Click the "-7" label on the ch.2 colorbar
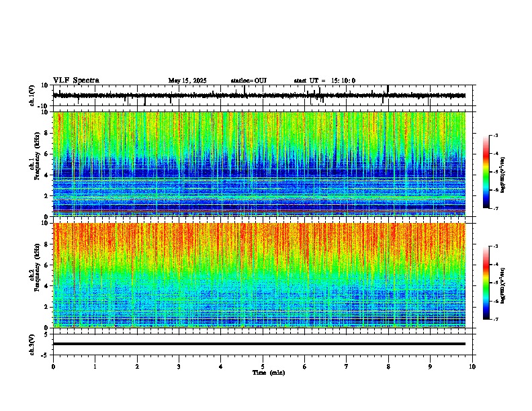 [495, 319]
